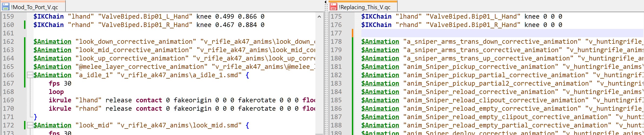The image size is (644, 135).
Task: Click fakerotate on line 170
Action: [x=257, y=109]
